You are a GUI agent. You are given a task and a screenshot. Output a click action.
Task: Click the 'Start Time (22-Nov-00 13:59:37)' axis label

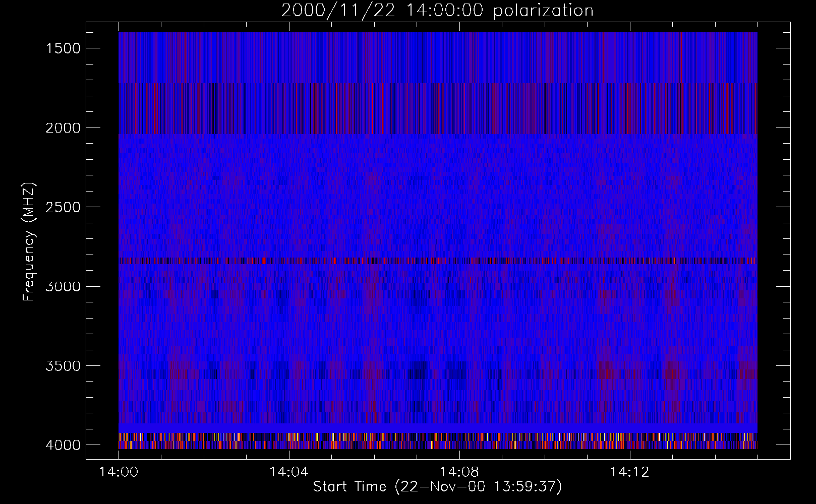(437, 487)
